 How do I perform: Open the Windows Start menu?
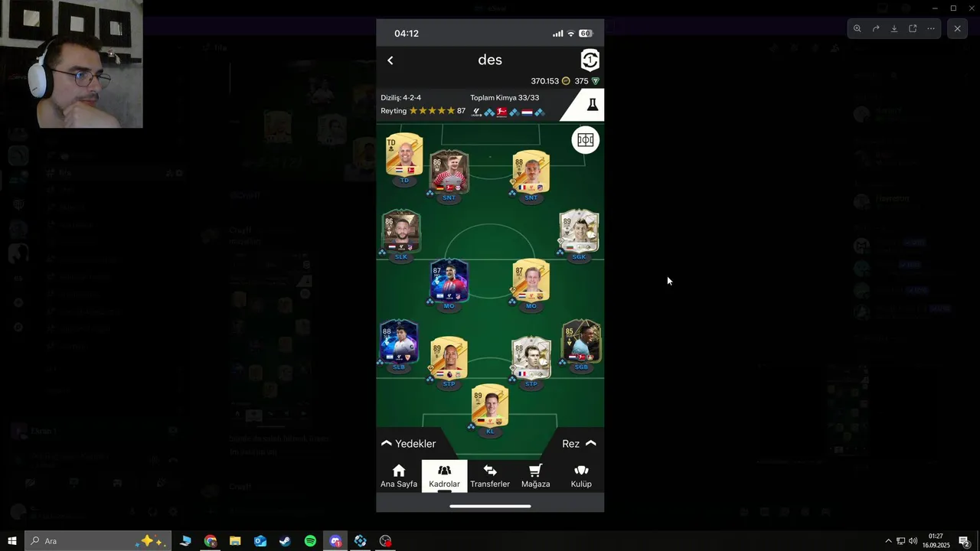click(x=11, y=541)
